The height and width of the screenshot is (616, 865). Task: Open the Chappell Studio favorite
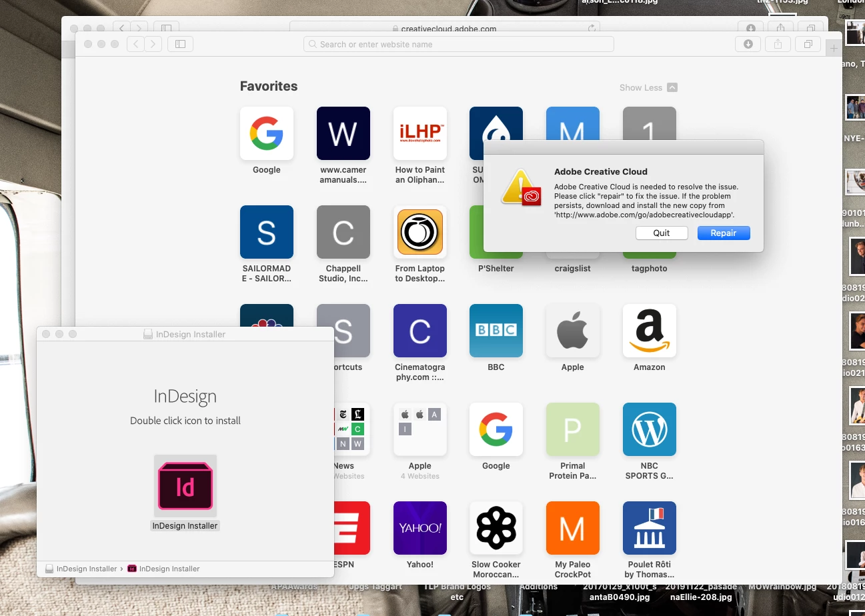pos(343,232)
